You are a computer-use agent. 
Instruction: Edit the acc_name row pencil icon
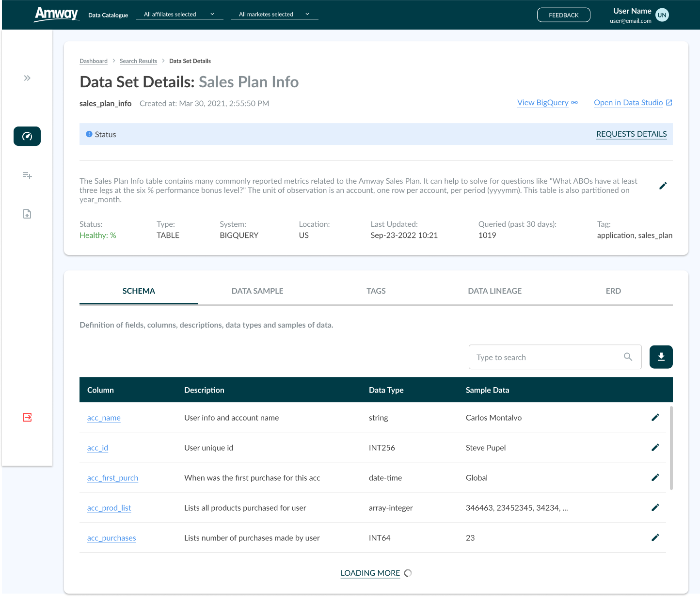[655, 417]
